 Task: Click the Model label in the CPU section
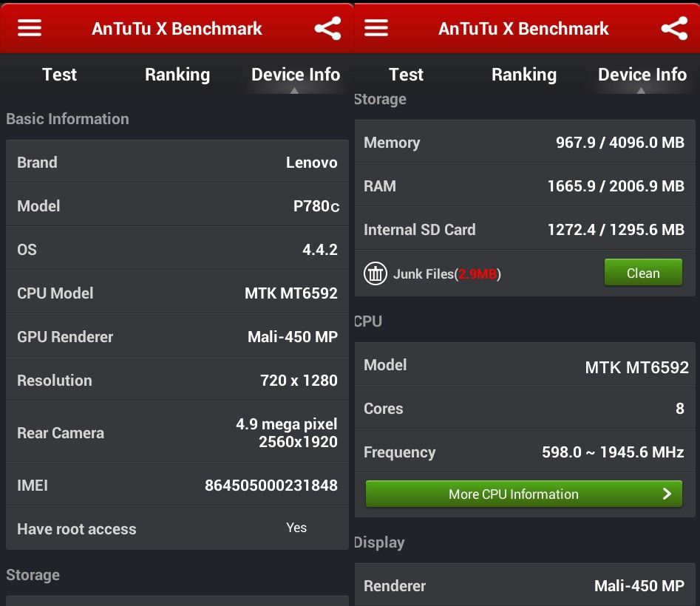pos(385,365)
